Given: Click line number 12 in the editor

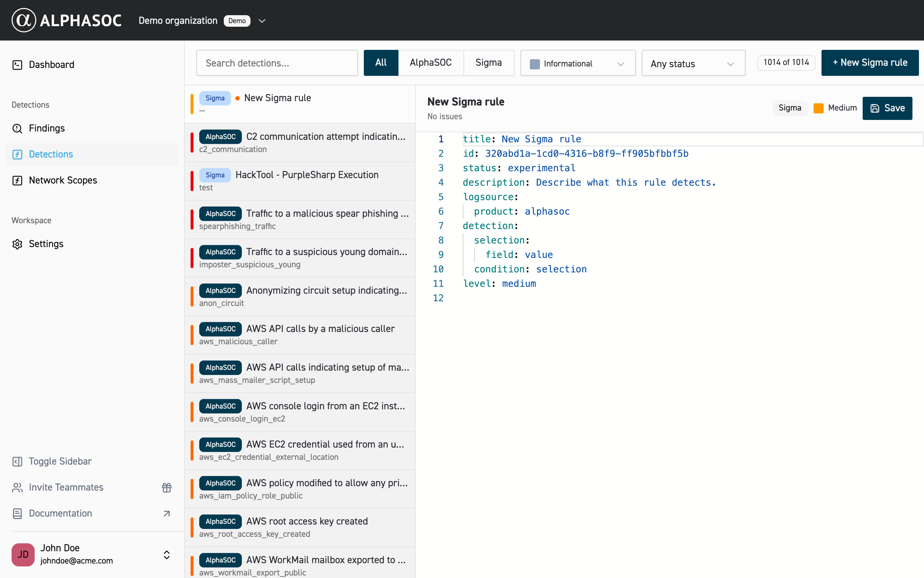Looking at the screenshot, I should pyautogui.click(x=438, y=298).
